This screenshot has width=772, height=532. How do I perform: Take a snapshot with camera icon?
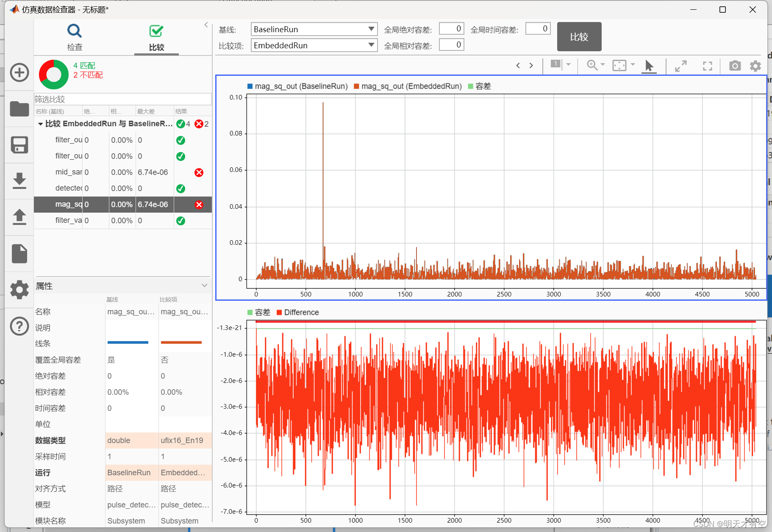pos(735,66)
